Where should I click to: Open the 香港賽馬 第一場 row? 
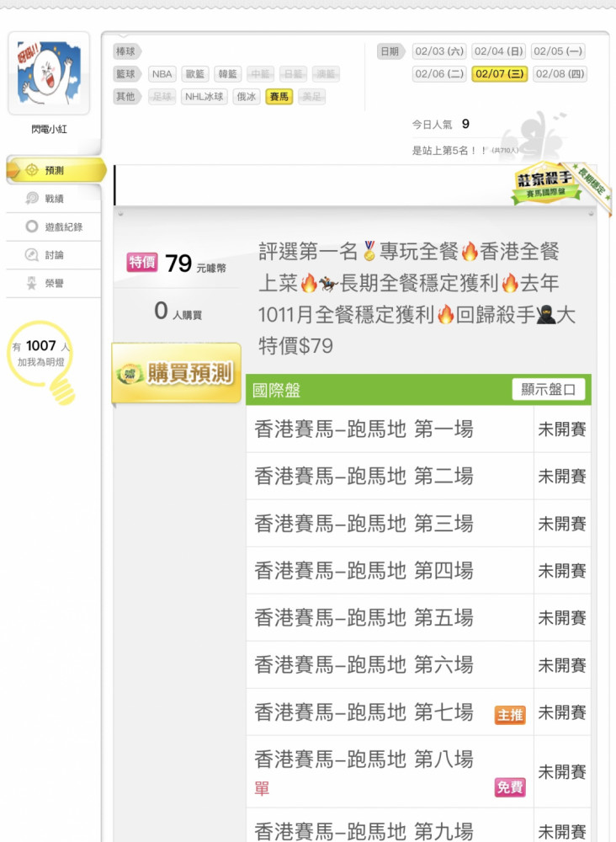418,429
